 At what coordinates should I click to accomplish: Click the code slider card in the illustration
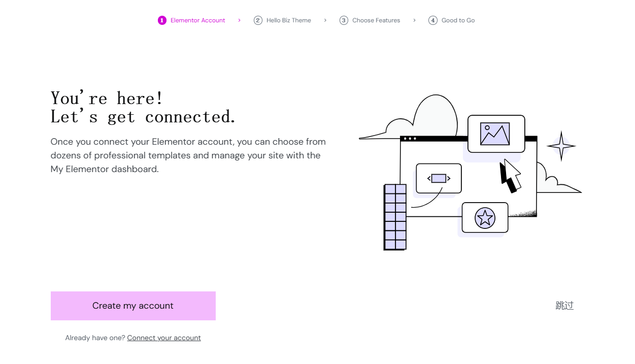coord(439,178)
